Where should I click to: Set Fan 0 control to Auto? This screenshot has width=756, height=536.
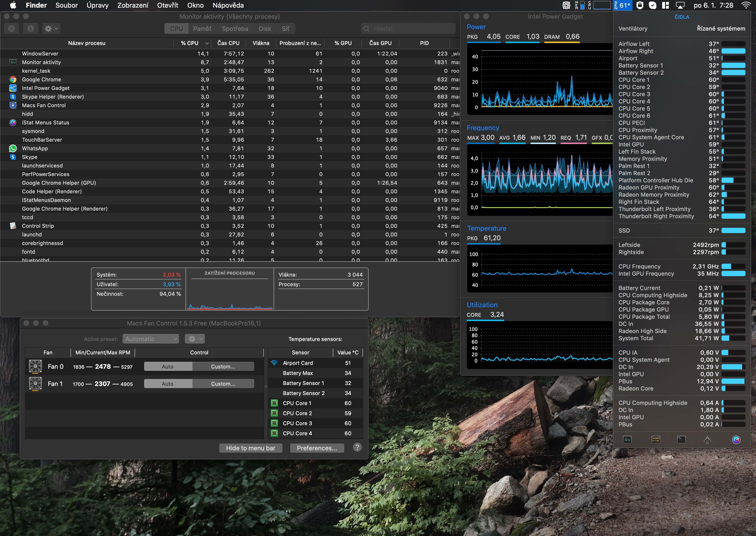point(168,366)
